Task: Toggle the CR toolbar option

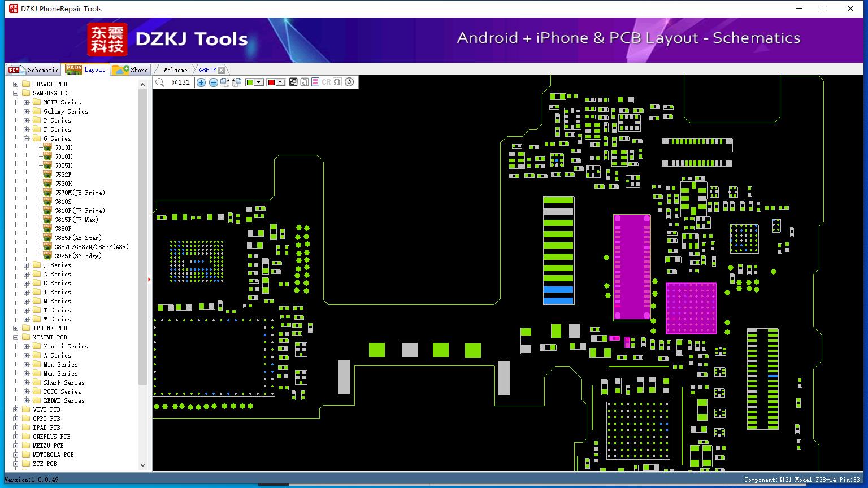Action: (326, 82)
